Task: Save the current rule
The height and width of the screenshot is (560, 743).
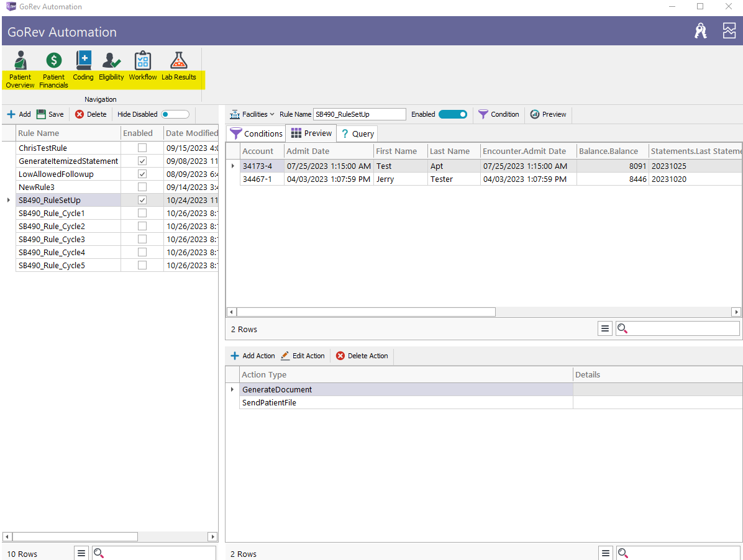Action: 50,114
